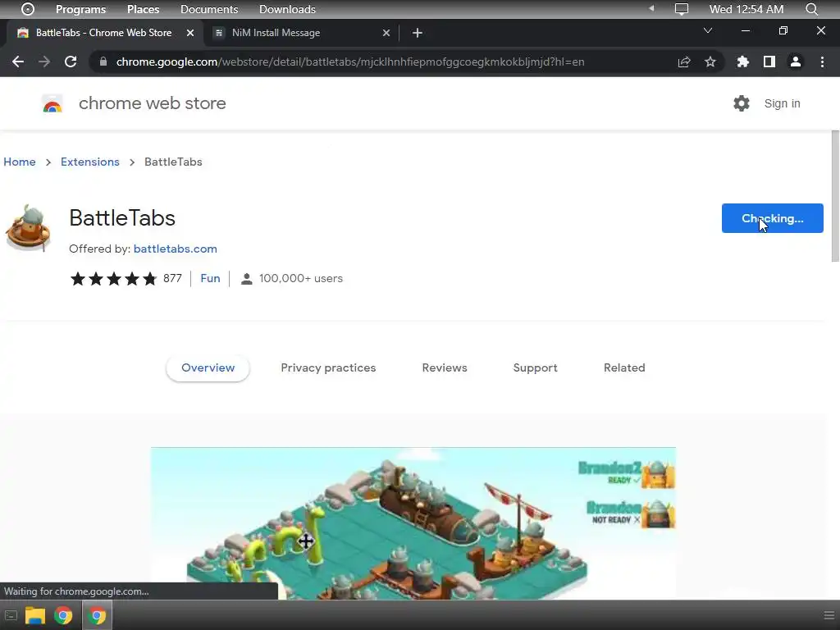Open the Documents menu
Viewport: 840px width, 630px height.
[209, 9]
